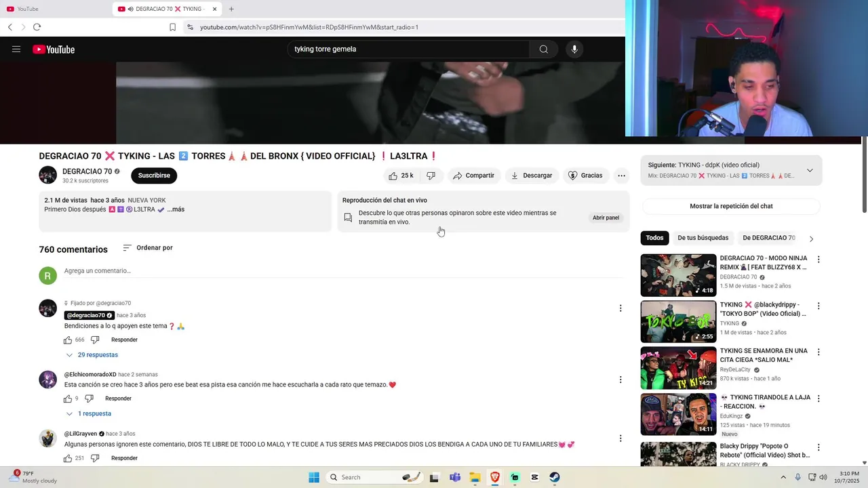This screenshot has height=488, width=868.
Task: Show more filter chips with right arrow
Action: [811, 239]
